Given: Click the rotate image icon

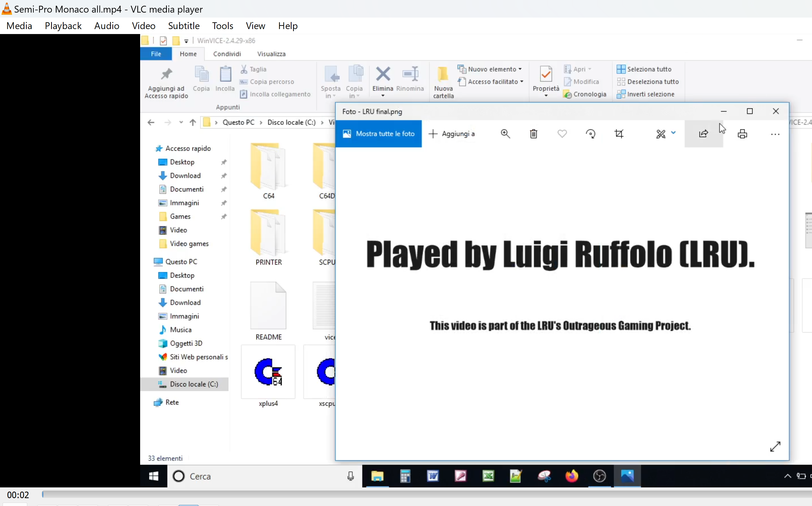Looking at the screenshot, I should pos(590,134).
